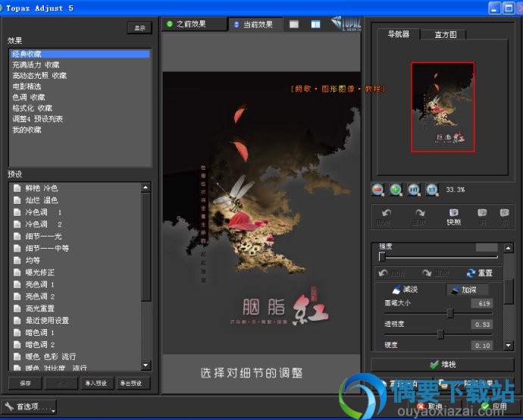Click the 显示 button
Viewport: 523px width, 420px height.
[x=139, y=28]
